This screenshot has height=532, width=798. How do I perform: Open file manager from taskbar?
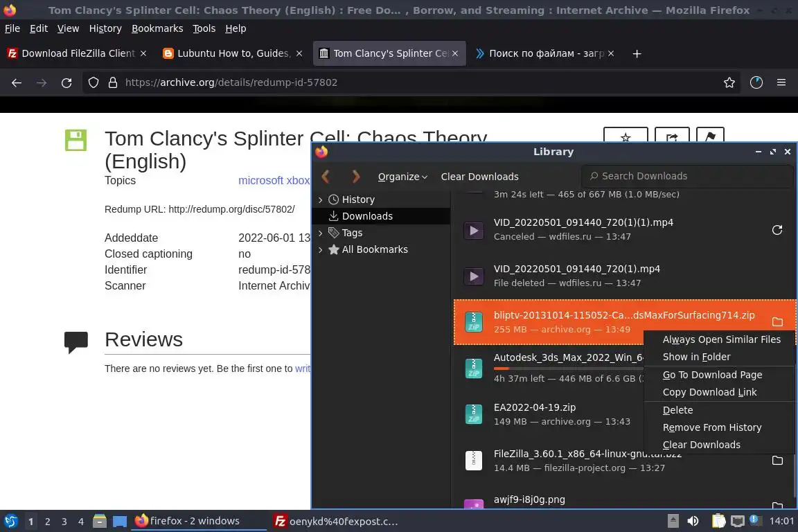100,521
